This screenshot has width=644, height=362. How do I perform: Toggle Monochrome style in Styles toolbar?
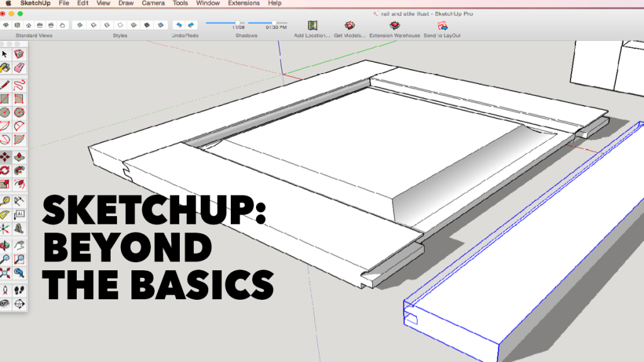[160, 25]
